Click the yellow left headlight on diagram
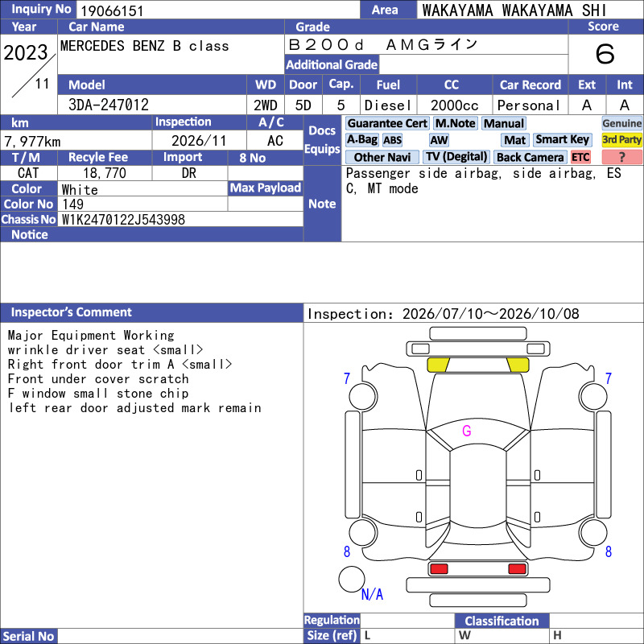Viewport: 644px width, 644px height. tap(438, 365)
